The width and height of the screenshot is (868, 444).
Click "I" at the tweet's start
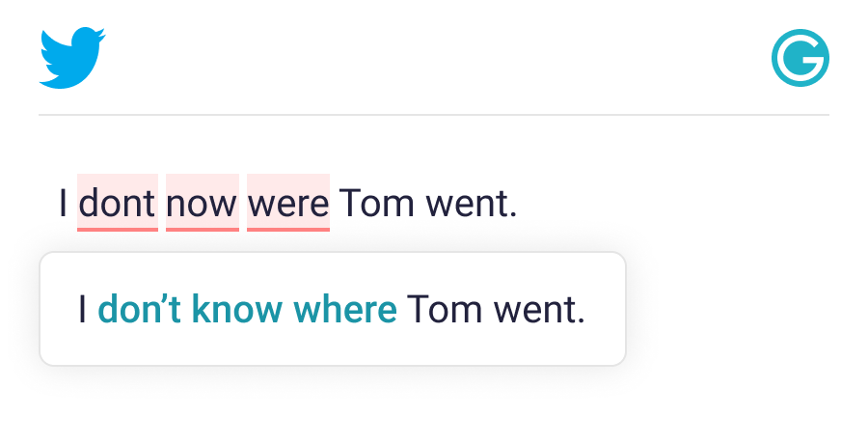pos(64,204)
